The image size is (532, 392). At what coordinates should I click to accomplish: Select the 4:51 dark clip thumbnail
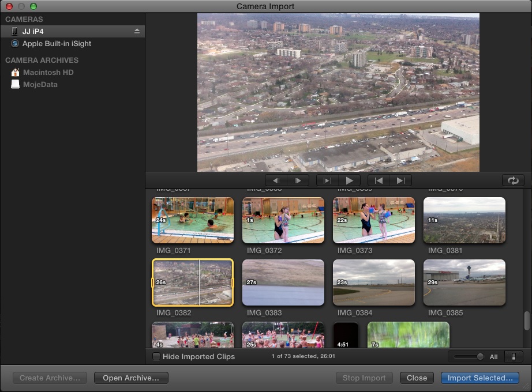click(346, 335)
